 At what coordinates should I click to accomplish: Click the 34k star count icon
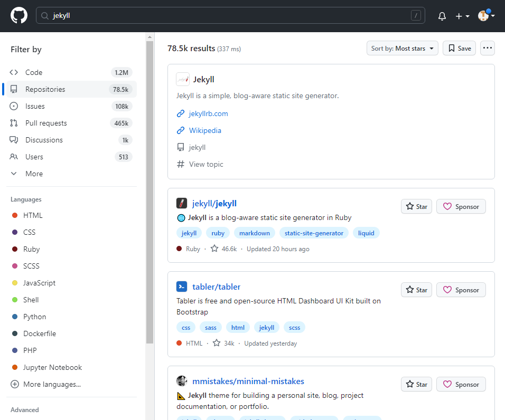click(x=217, y=343)
